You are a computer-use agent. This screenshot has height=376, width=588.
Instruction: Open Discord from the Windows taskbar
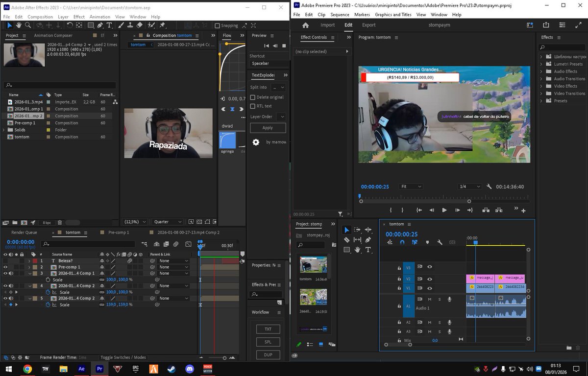point(190,369)
